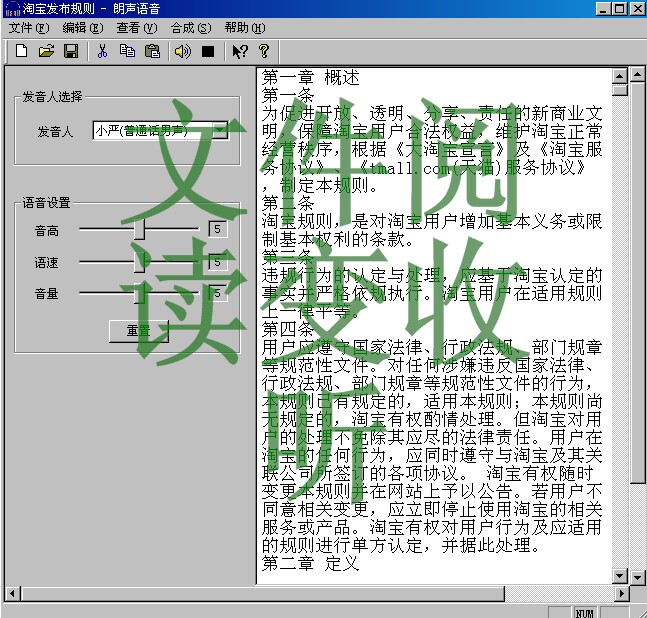Stop speech playback with the black square

(208, 51)
